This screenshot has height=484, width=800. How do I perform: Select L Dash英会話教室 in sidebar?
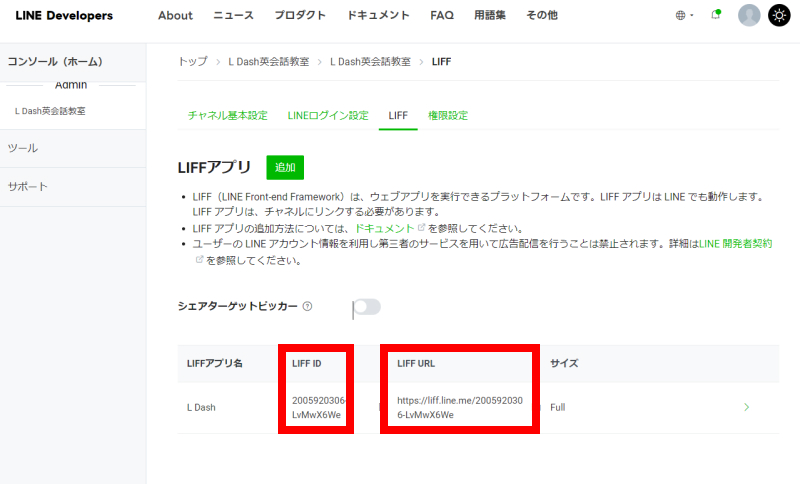click(x=50, y=111)
